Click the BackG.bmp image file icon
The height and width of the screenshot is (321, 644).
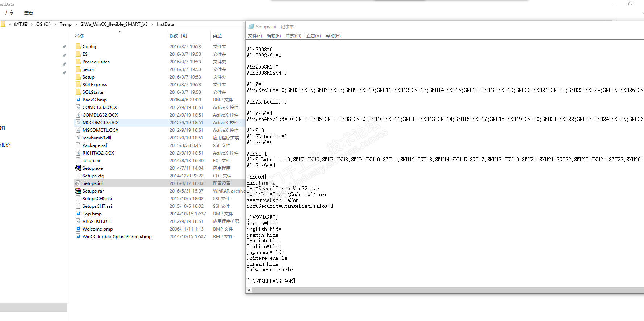78,100
